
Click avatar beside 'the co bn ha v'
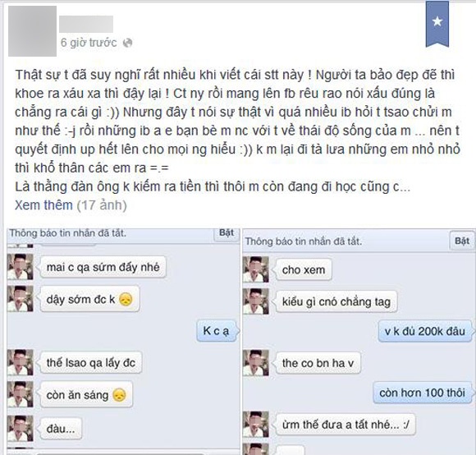(x=255, y=363)
